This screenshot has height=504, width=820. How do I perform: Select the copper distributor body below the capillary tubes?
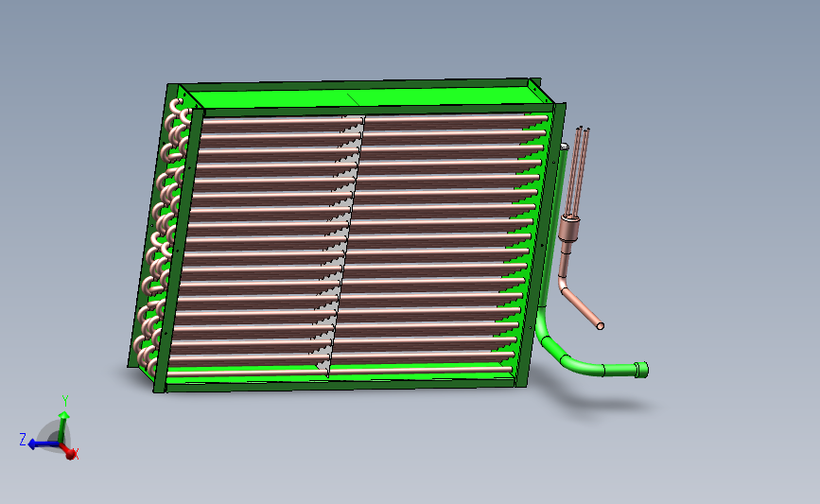pos(569,229)
